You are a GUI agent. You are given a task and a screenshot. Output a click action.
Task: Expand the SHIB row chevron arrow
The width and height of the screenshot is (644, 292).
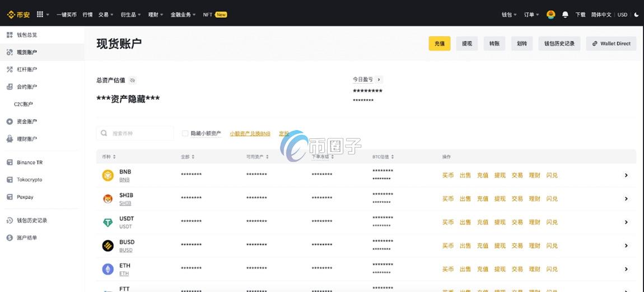click(626, 198)
